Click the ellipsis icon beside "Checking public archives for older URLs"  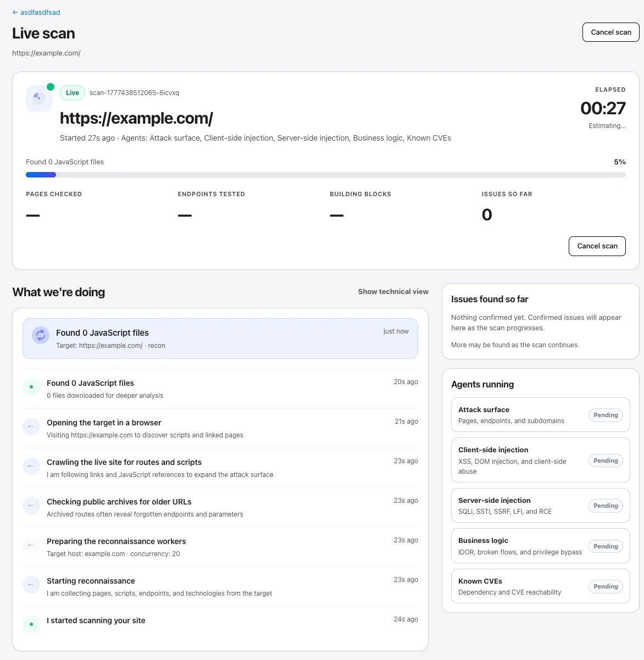31,506
